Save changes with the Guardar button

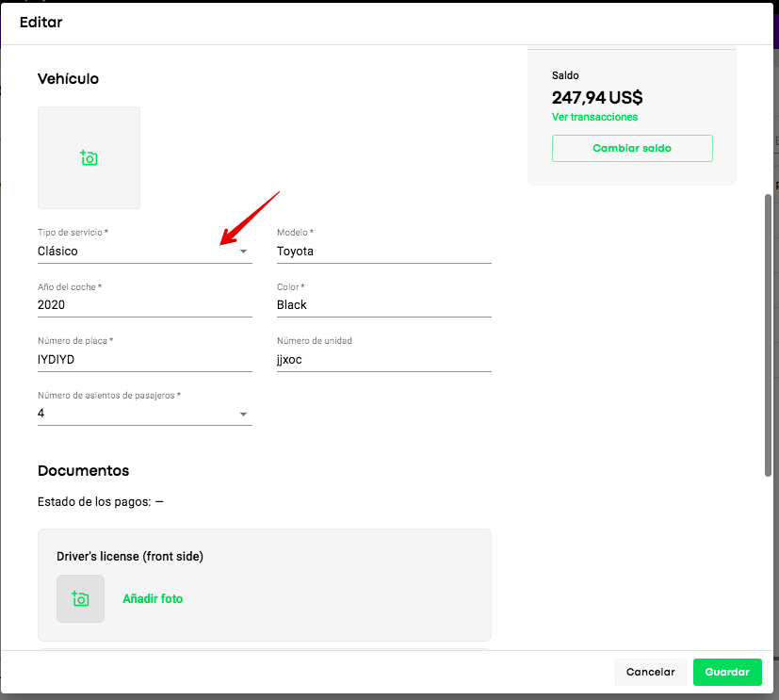click(x=727, y=672)
